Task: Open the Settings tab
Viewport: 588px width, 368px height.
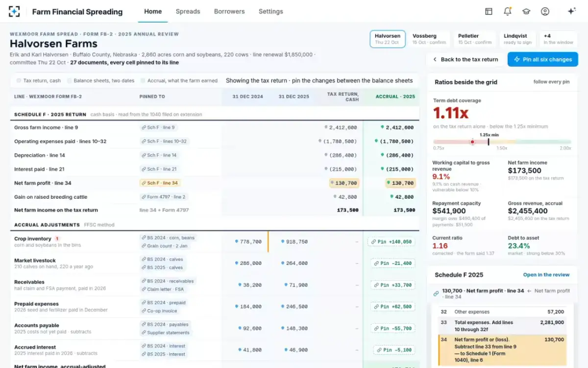Action: (x=271, y=11)
